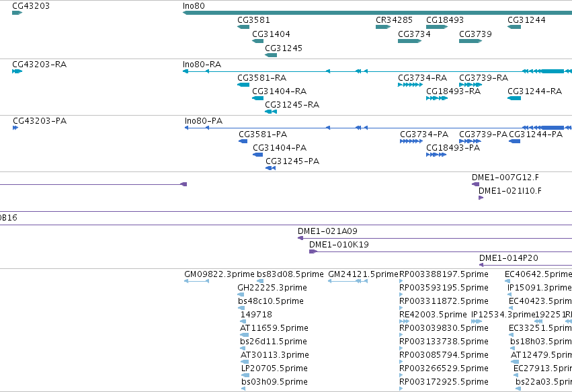Select the IP12534.3prime EST label
Viewport: 572px width, 392px height.
[503, 315]
